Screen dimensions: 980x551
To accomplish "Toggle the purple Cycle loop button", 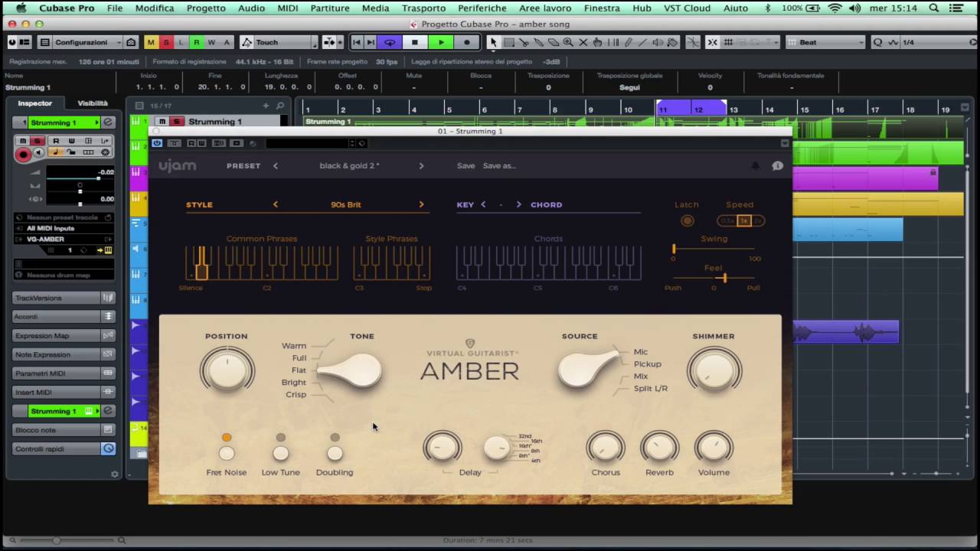I will pyautogui.click(x=390, y=42).
